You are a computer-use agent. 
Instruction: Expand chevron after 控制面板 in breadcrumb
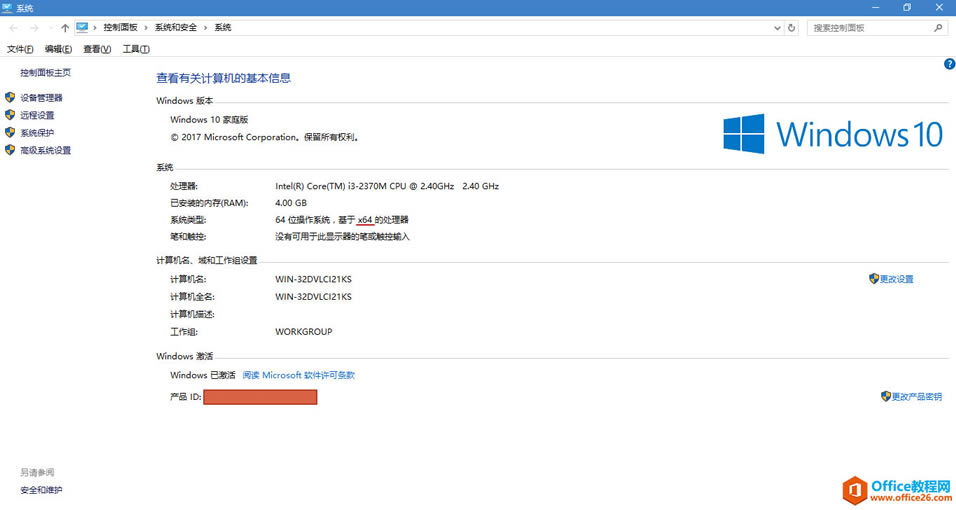coord(146,28)
